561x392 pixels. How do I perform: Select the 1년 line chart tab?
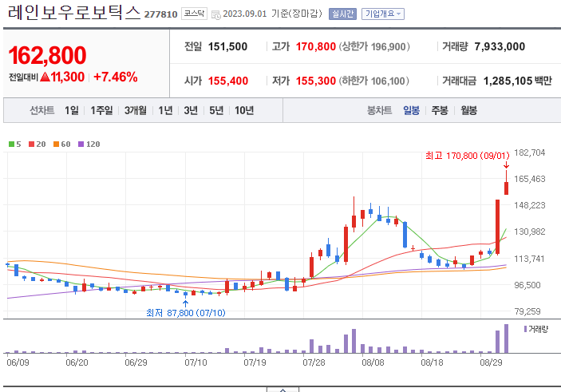click(166, 110)
